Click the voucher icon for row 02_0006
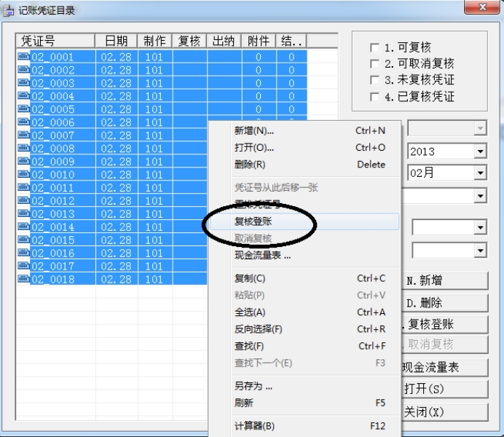The height and width of the screenshot is (437, 504). tap(23, 122)
